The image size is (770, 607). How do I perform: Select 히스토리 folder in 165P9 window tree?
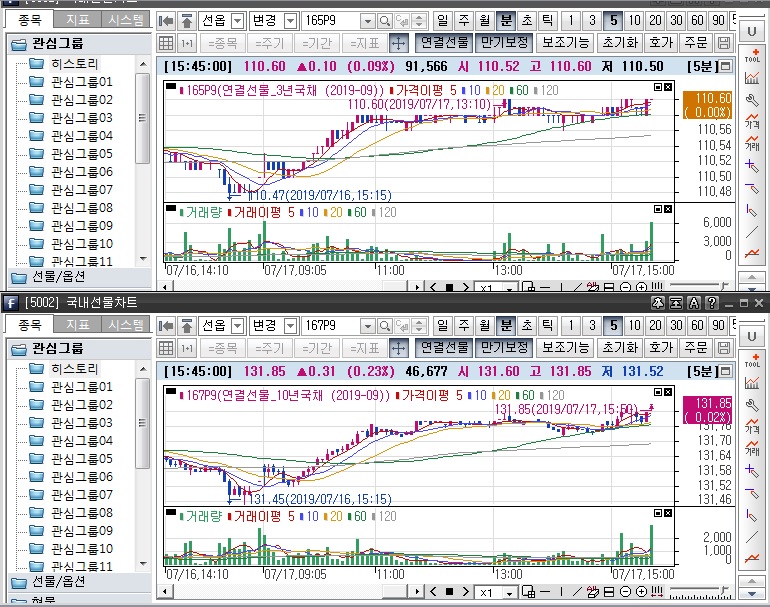75,64
